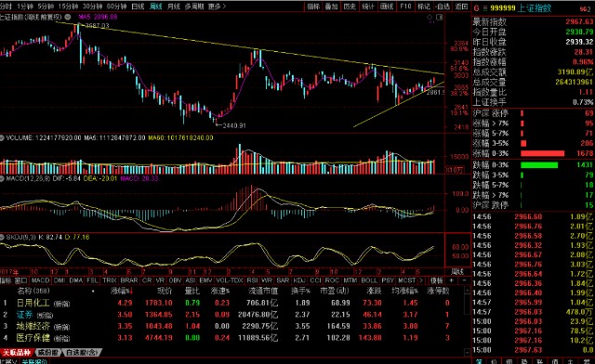Open the 成份股 tab

[47, 353]
